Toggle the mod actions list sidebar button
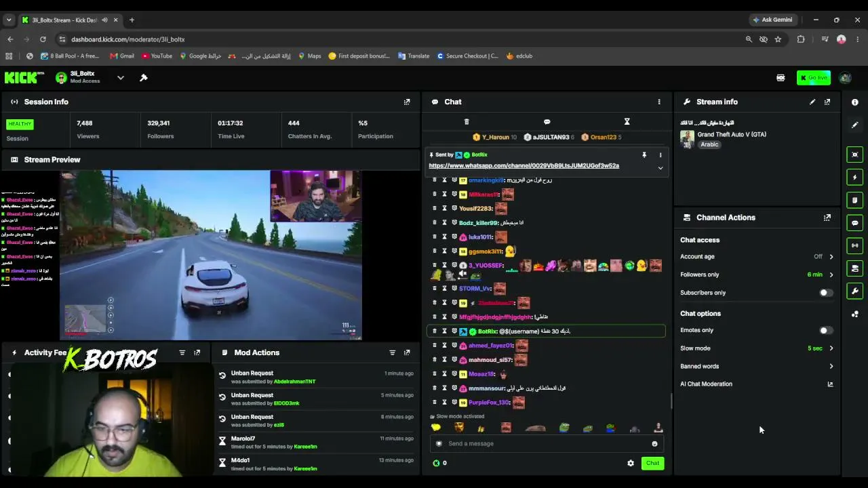Image resolution: width=868 pixels, height=488 pixels. (x=855, y=201)
